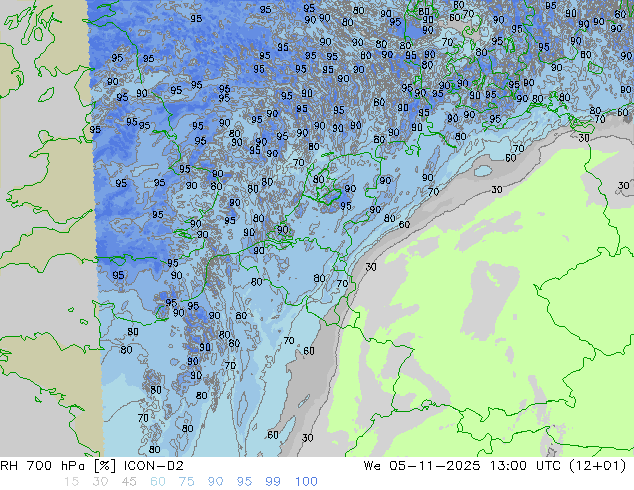Screen dimensions: 634x490
Task: Select the legend value 30 in the color scale
Action: click(100, 482)
